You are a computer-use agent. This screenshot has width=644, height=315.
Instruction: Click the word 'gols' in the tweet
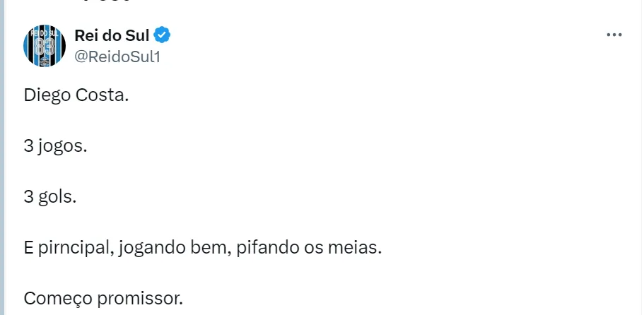pyautogui.click(x=57, y=197)
